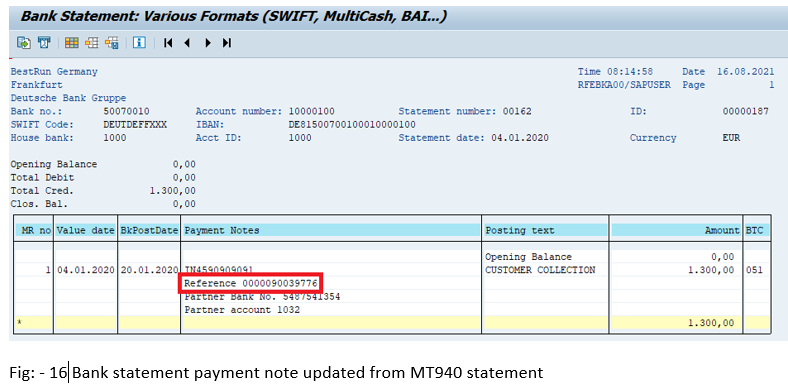Go to first page arrow
The image size is (788, 389).
[168, 43]
